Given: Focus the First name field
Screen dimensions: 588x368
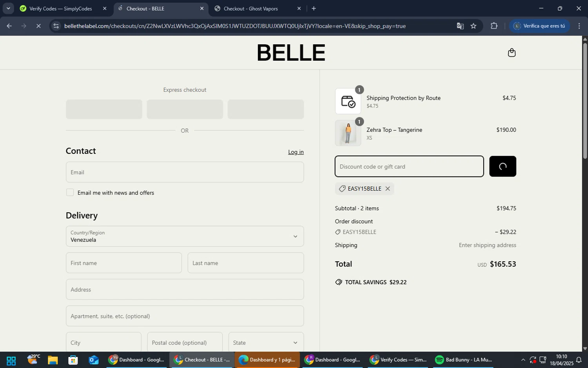Looking at the screenshot, I should (123, 263).
